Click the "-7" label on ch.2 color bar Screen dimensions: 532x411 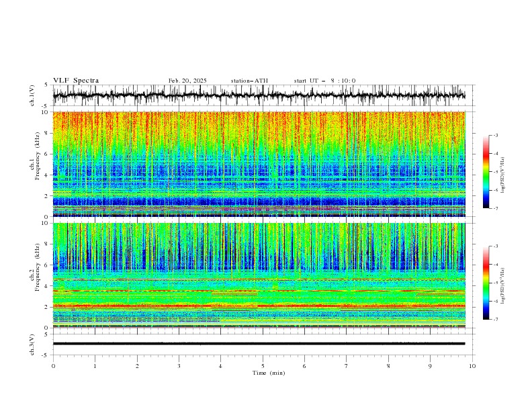tap(495, 320)
